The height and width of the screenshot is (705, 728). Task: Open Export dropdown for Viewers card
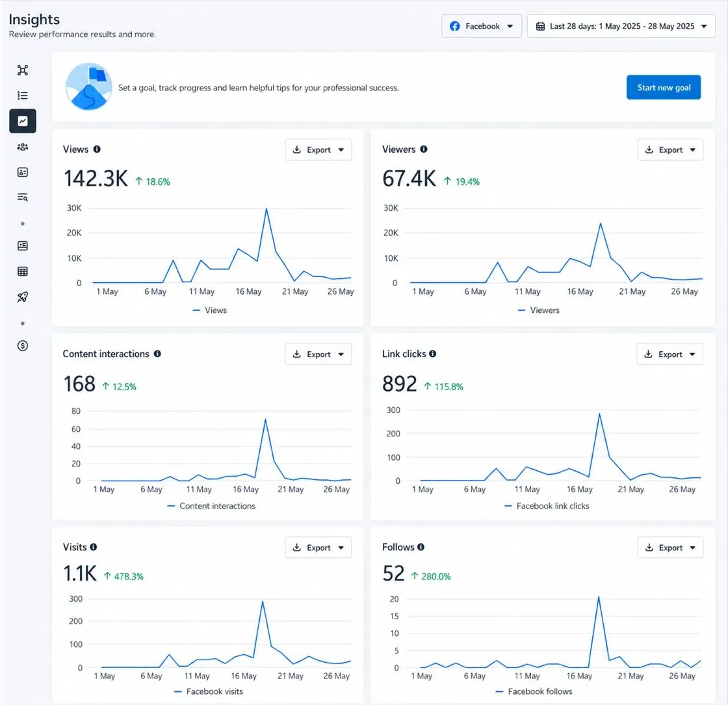pos(670,150)
